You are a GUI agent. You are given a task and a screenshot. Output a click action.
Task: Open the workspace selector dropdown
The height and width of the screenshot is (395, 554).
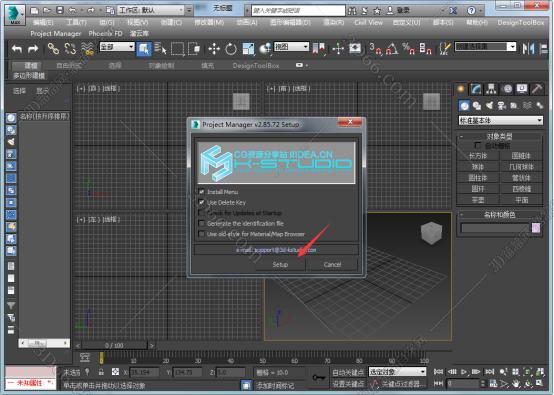pos(151,10)
